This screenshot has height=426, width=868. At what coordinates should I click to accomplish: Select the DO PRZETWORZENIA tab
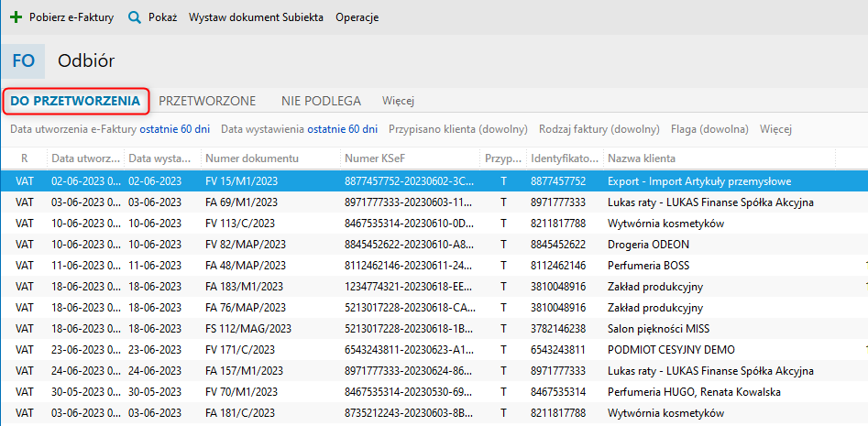(75, 101)
